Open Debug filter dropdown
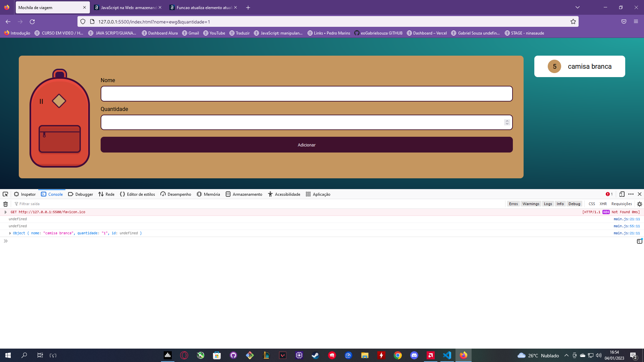Image resolution: width=644 pixels, height=362 pixels. (x=574, y=203)
